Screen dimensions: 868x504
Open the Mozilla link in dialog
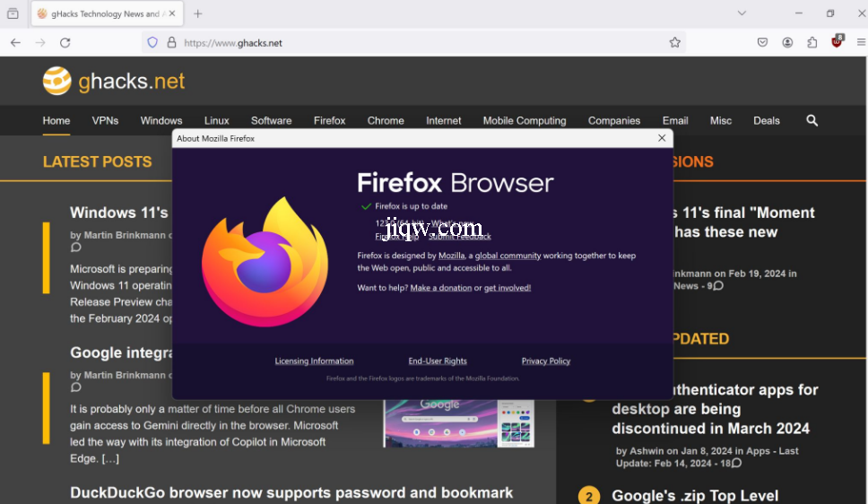click(451, 256)
